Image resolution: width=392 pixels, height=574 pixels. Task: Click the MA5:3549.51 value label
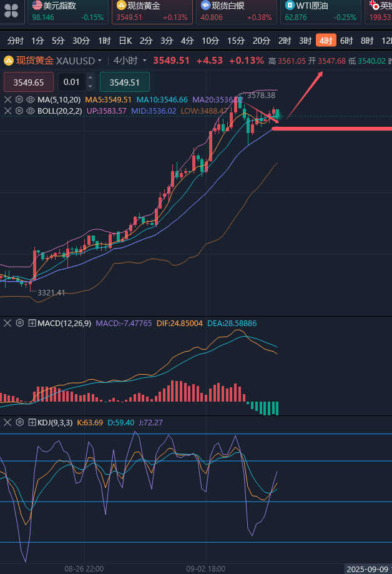108,99
